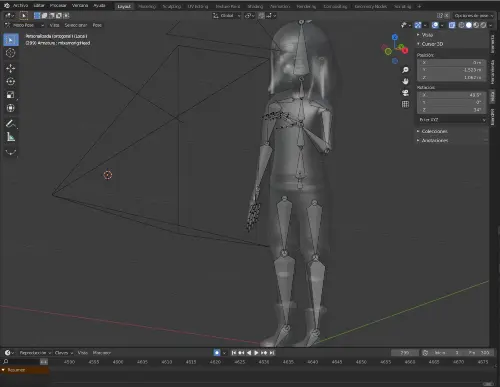Viewport: 500px width, 387px height.
Task: Click the Blender logo menu icon
Action: click(7, 6)
